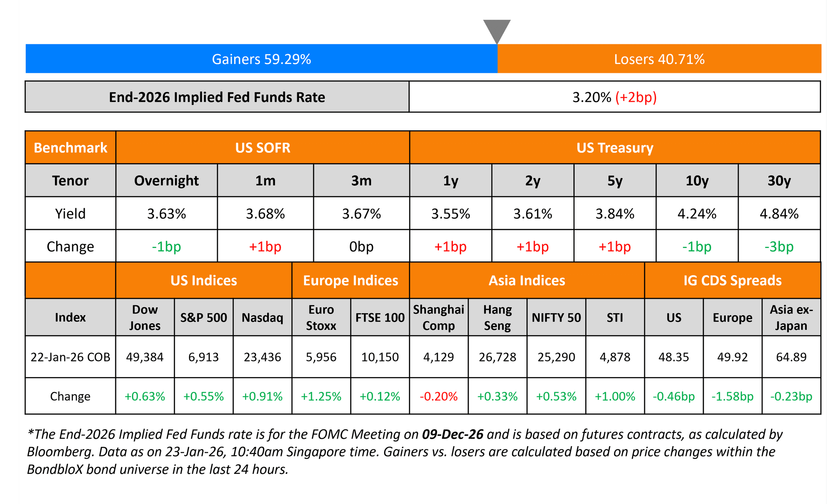
Task: Select the US SOFR header
Action: pos(263,148)
